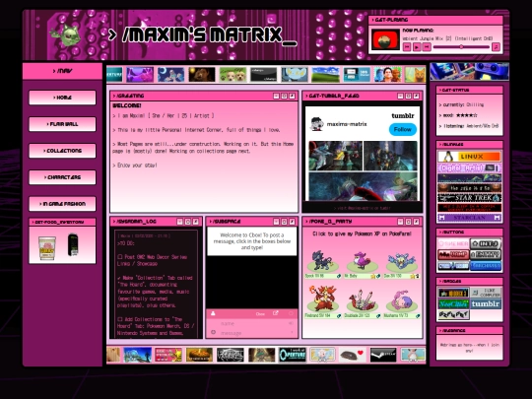Image resolution: width=532 pixels, height=399 pixels.
Task: Pop out the Cbox chat window
Action: (x=275, y=313)
